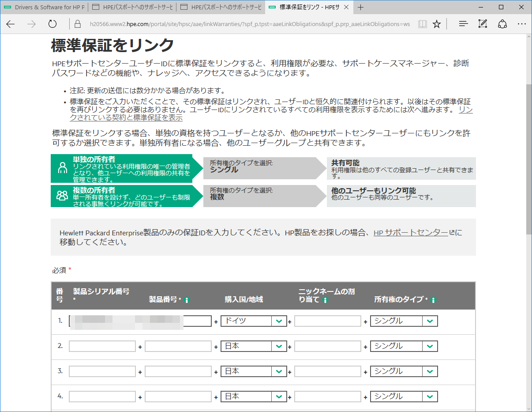Click the 標準保証をリンク page heading

point(113,45)
